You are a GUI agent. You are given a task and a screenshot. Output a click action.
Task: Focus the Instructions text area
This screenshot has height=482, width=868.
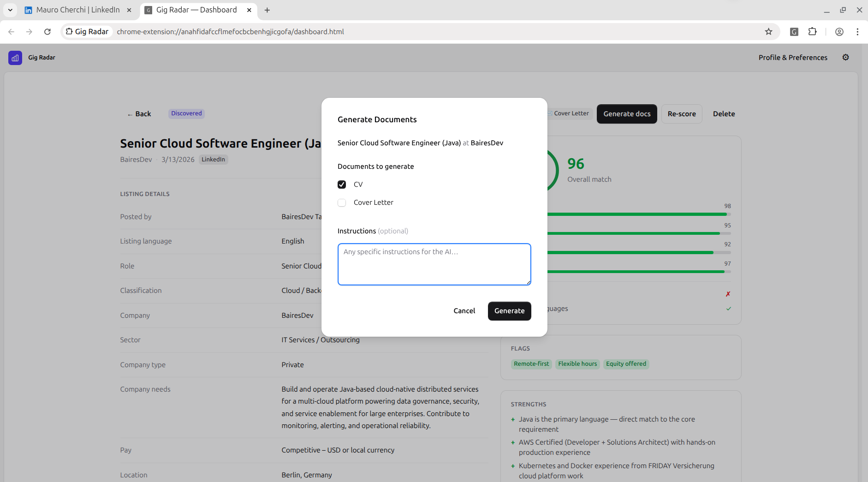(434, 264)
